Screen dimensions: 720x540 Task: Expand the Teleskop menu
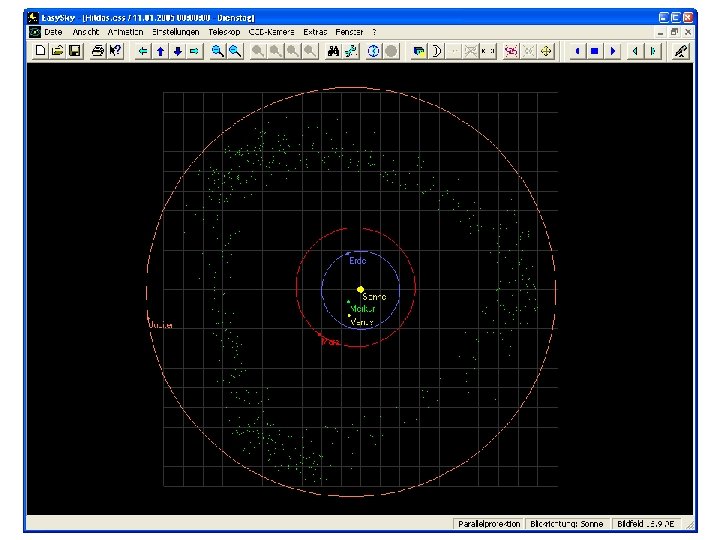tap(224, 32)
